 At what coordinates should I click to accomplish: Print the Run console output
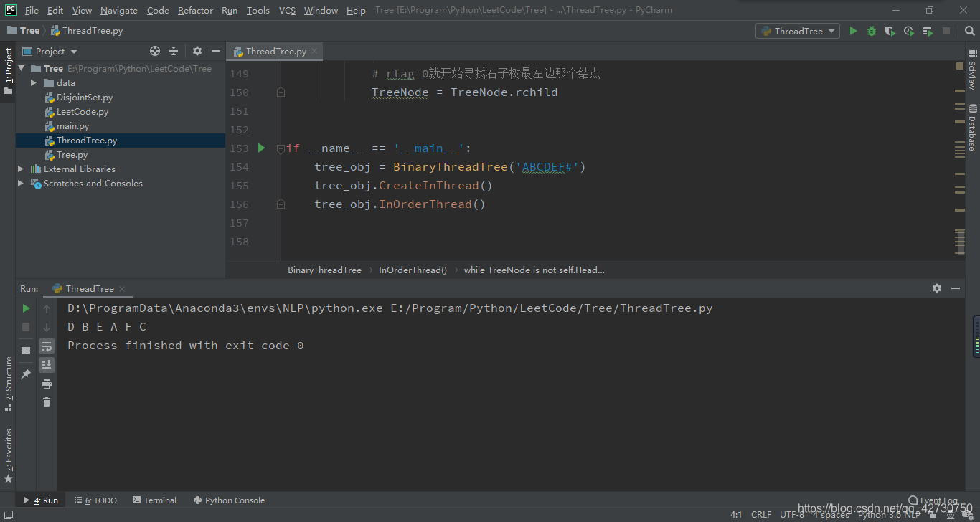(47, 384)
